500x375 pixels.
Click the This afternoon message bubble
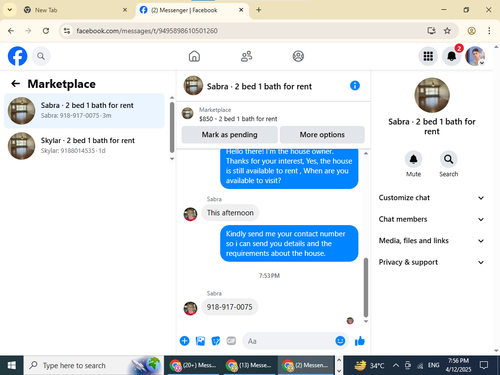point(230,213)
